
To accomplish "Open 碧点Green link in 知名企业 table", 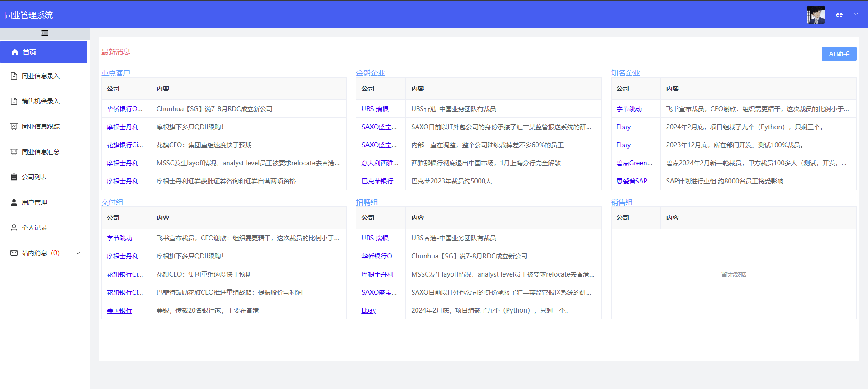I will 634,163.
